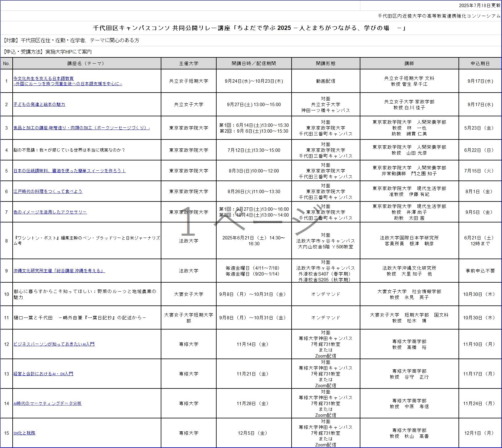This screenshot has height=448, width=502.
Task: Select the 教授 大里 知子 他 lecturer cell
Action: click(409, 271)
